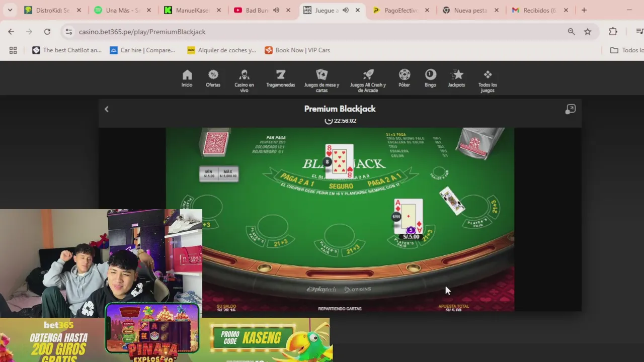Click browser forward arrow

[29, 32]
